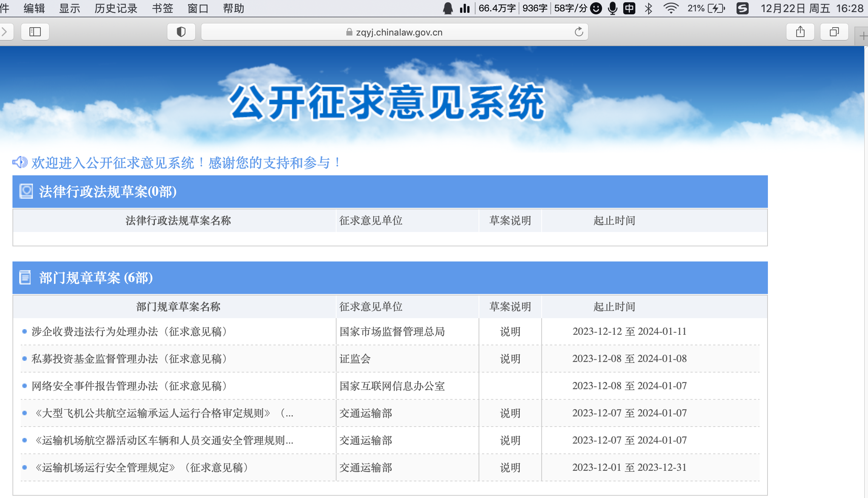Click the sidebar toggle icon in Safari toolbar
Screen dimensions: 868x498
click(x=35, y=32)
